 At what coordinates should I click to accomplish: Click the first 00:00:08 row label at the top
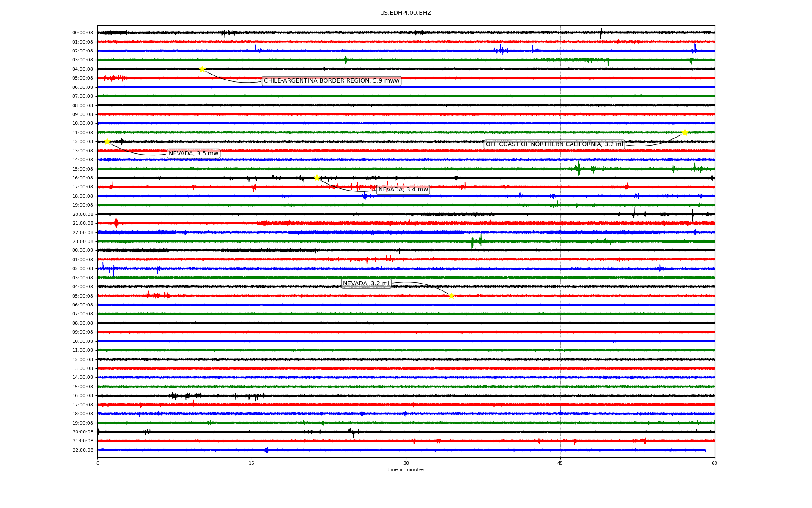click(82, 33)
